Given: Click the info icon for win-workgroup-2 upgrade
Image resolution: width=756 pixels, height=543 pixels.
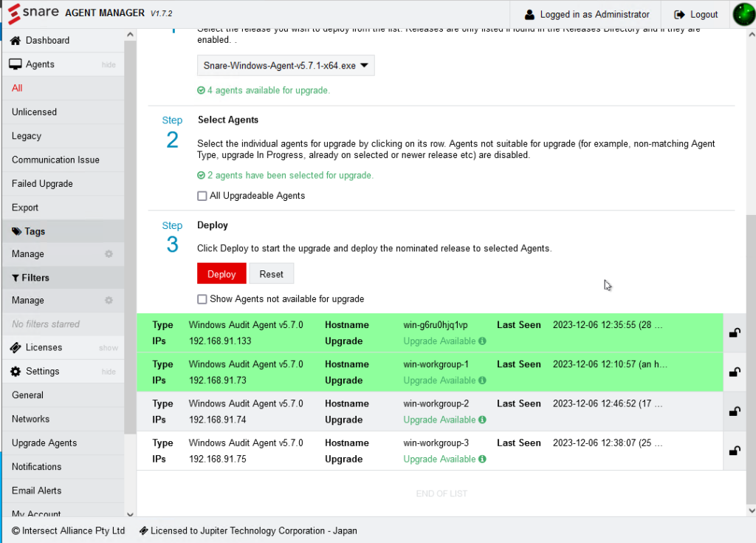Looking at the screenshot, I should coord(482,420).
